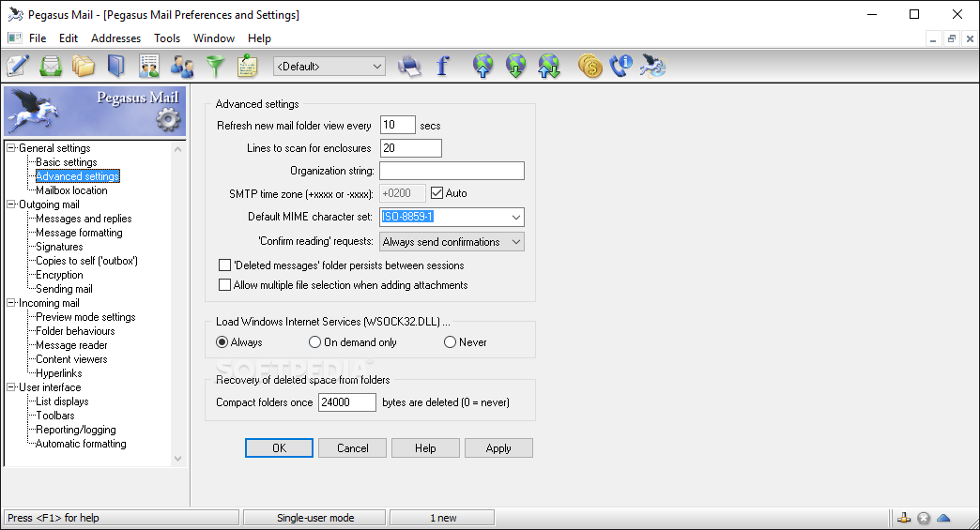Image resolution: width=980 pixels, height=530 pixels.
Task: Compose a new message with the pencil icon
Action: [18, 66]
